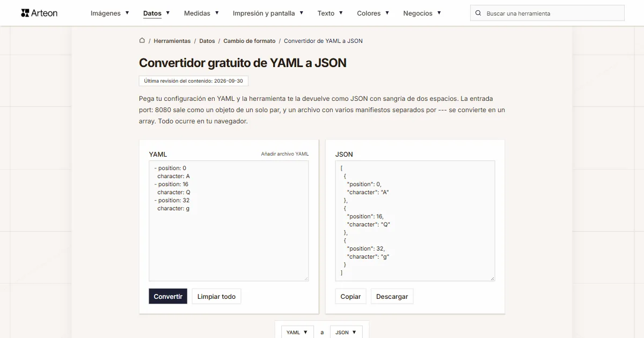Click the search magnifier icon
Screen dimensions: 644x338
[x=478, y=13]
